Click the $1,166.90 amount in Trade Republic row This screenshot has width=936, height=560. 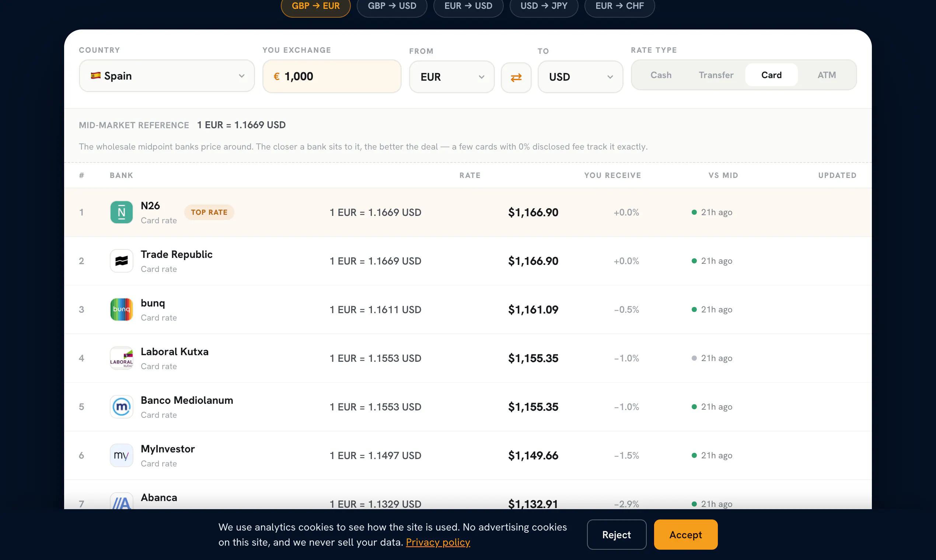[x=533, y=261]
